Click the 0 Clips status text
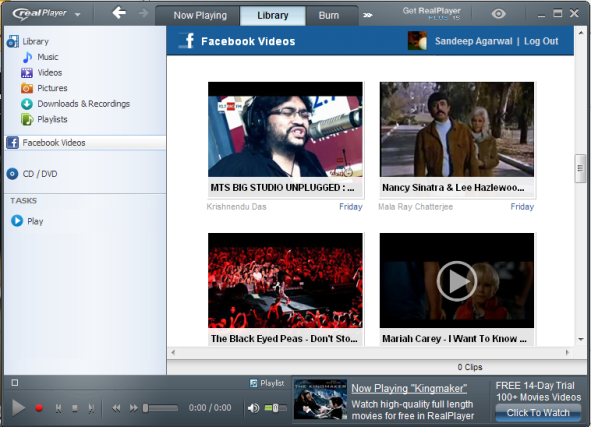The image size is (591, 427). click(x=470, y=367)
